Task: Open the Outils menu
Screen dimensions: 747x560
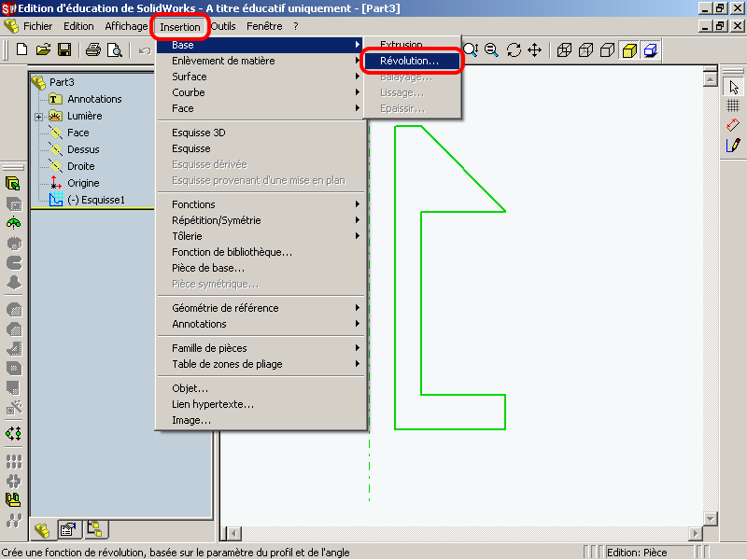Action: [223, 26]
